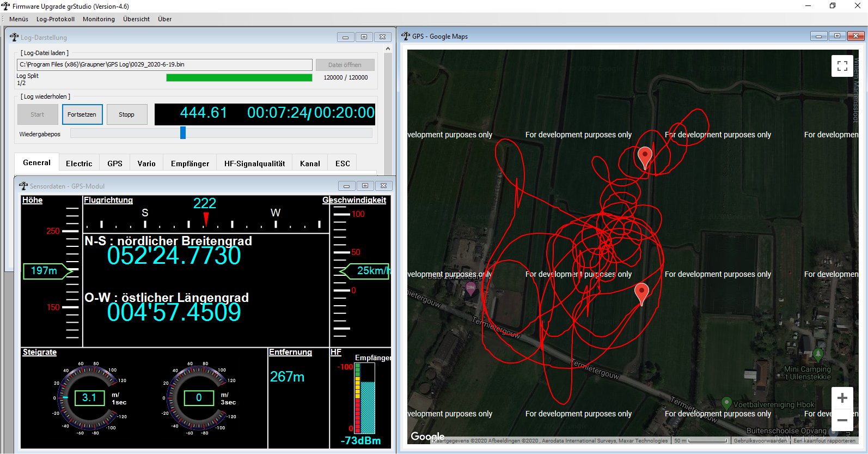Open the Gebruiksvoorwaarden link
The height and width of the screenshot is (454, 868).
(761, 441)
